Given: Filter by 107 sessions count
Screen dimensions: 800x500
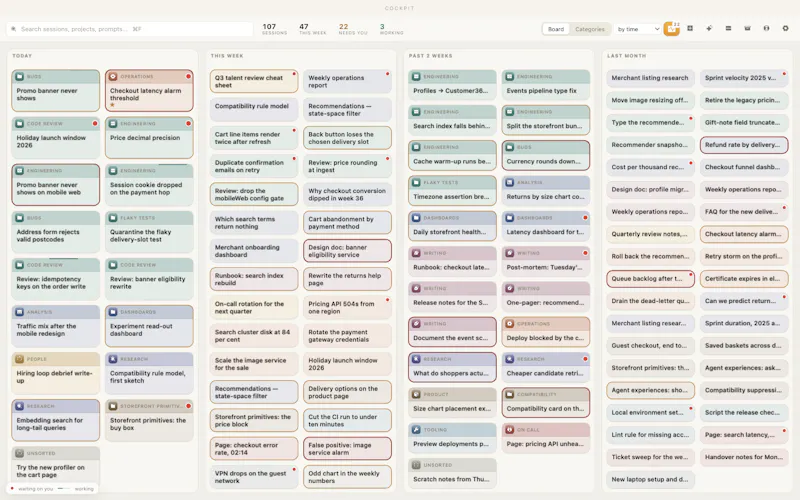Looking at the screenshot, I should point(274,29).
